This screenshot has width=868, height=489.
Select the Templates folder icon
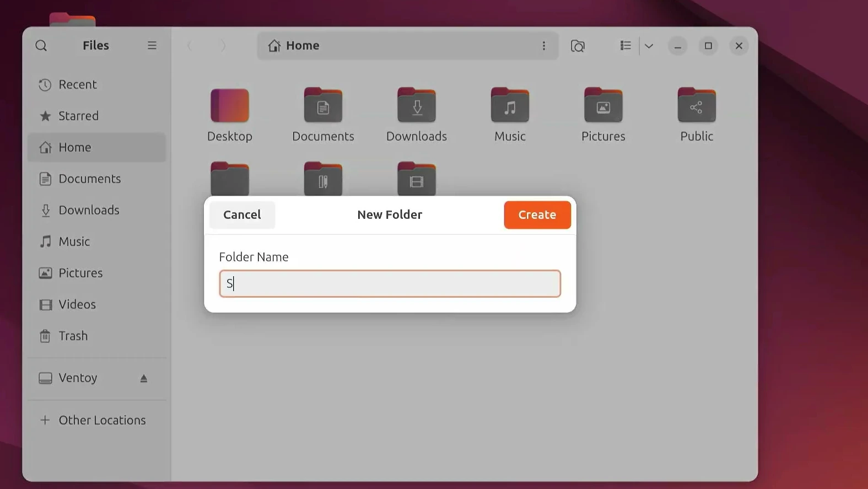tap(323, 179)
